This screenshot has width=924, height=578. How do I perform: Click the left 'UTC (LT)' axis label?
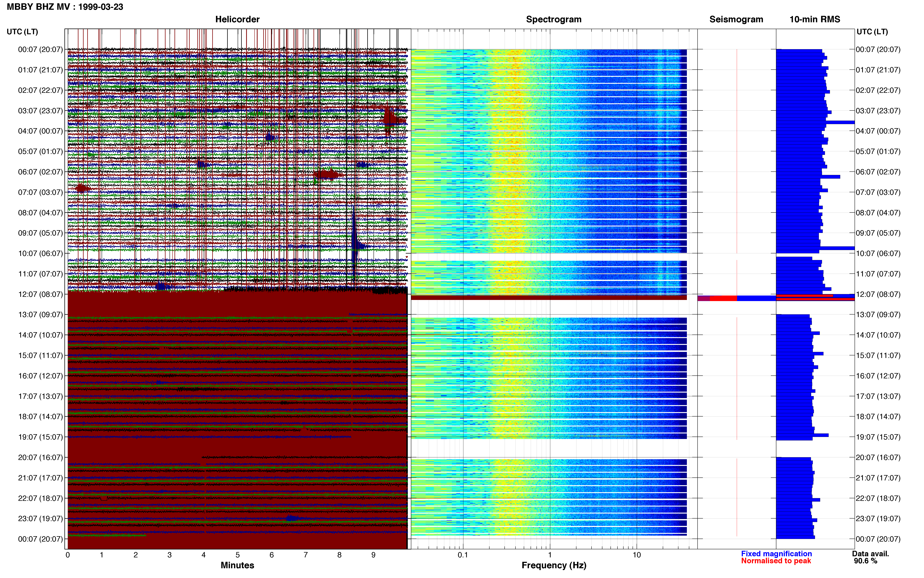[x=22, y=32]
